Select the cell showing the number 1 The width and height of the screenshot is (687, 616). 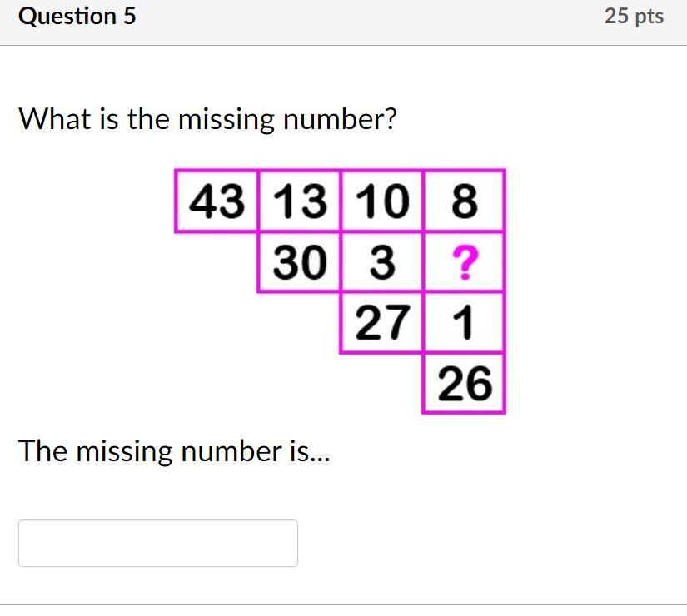465,323
